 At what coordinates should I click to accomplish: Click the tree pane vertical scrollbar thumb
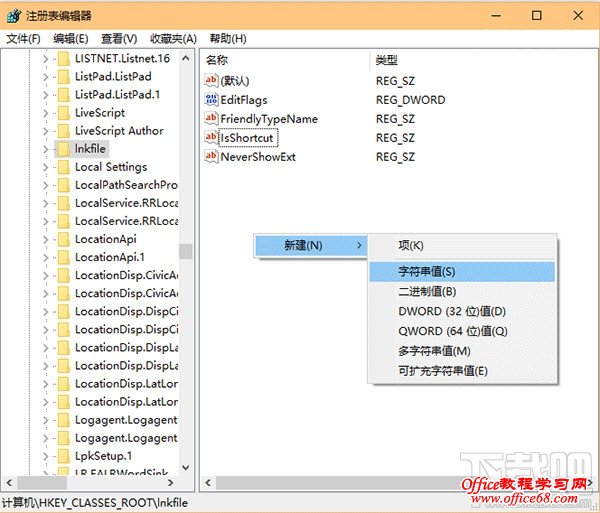(186, 251)
